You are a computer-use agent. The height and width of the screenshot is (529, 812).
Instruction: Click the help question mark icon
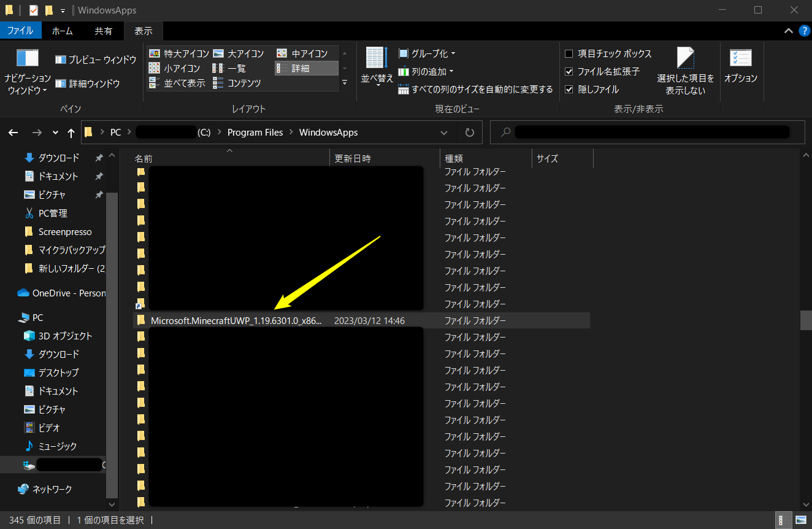point(804,31)
